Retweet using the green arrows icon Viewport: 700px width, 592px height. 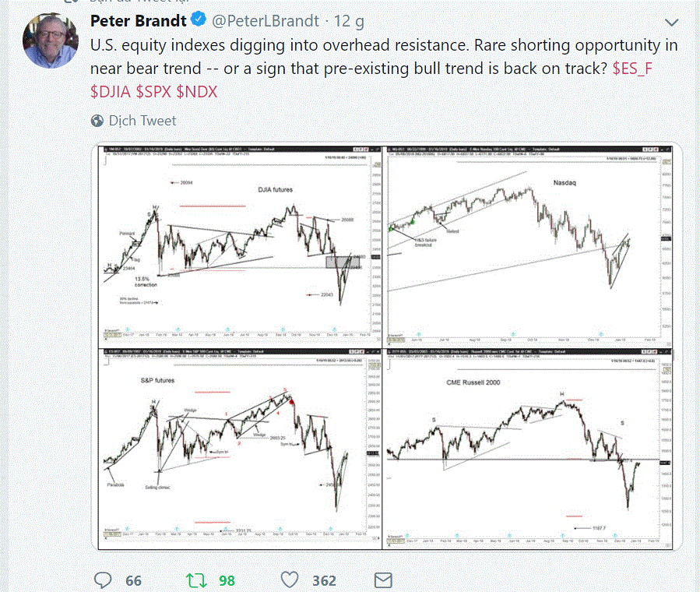point(195,580)
